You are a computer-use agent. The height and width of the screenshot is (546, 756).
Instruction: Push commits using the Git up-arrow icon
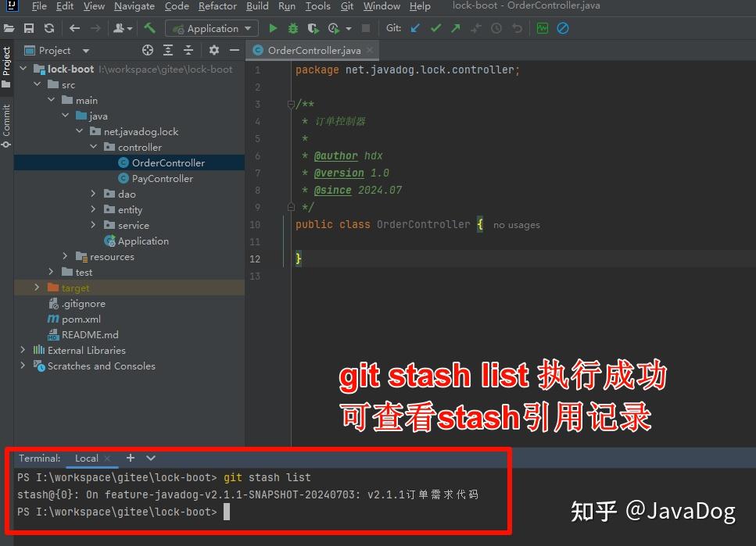coord(454,28)
